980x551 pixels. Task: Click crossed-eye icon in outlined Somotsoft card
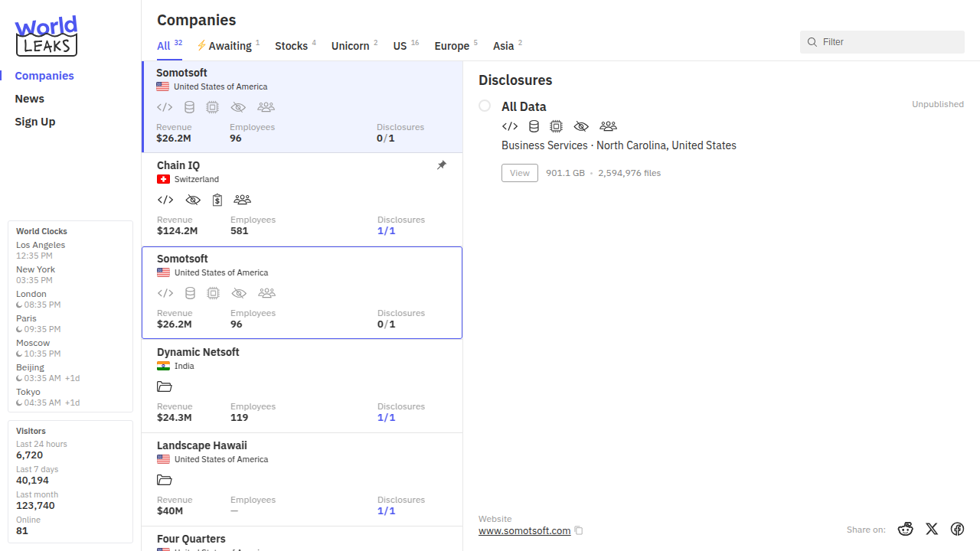pos(239,293)
